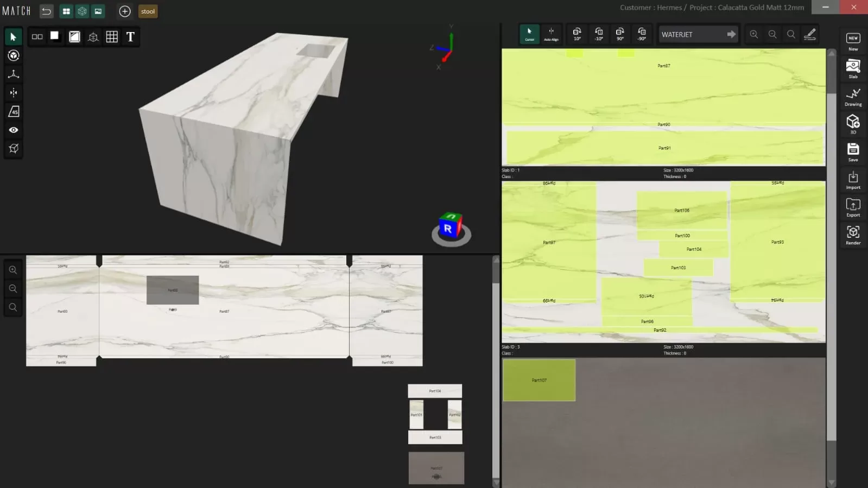Viewport: 868px width, 488px height.
Task: Open the WATERJET selector arrow
Action: point(731,34)
